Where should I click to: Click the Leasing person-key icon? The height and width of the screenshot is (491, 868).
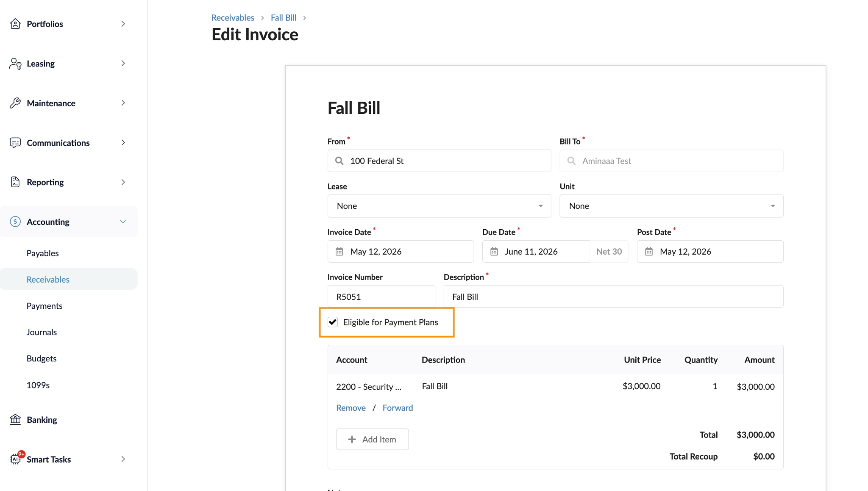tap(15, 64)
